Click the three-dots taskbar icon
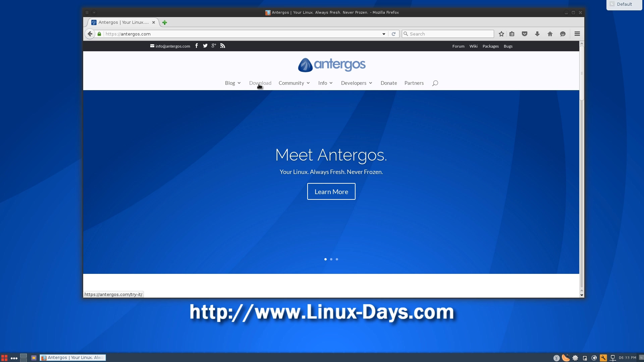The image size is (644, 362). tap(14, 358)
